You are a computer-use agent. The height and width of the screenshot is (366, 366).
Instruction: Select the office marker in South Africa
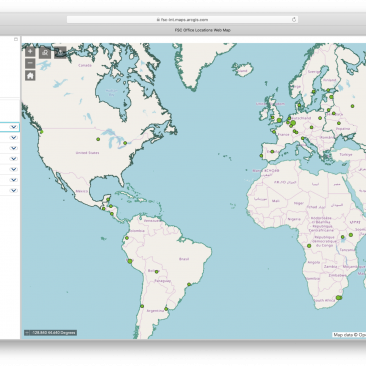[x=339, y=297]
